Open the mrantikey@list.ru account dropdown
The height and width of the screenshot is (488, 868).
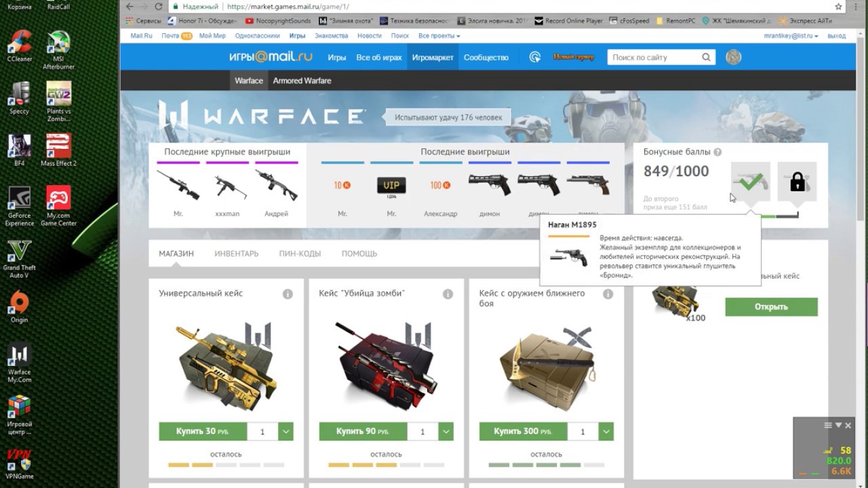pyautogui.click(x=791, y=36)
